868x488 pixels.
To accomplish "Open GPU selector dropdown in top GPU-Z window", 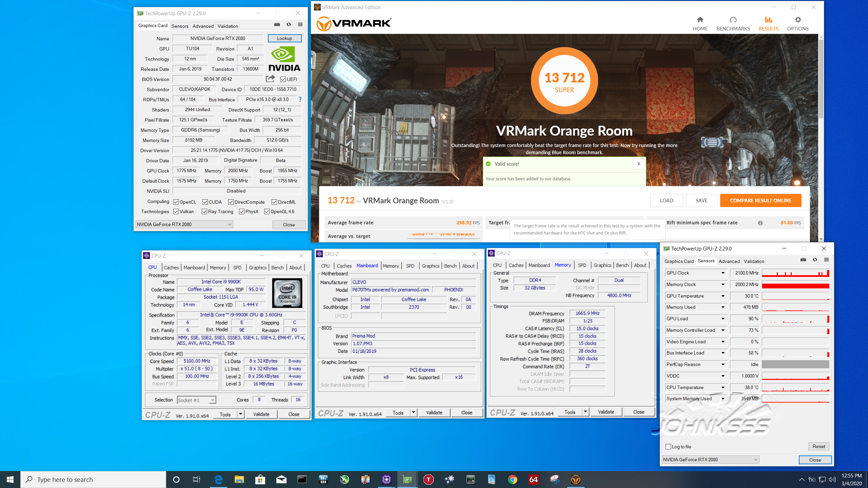I will tap(184, 224).
